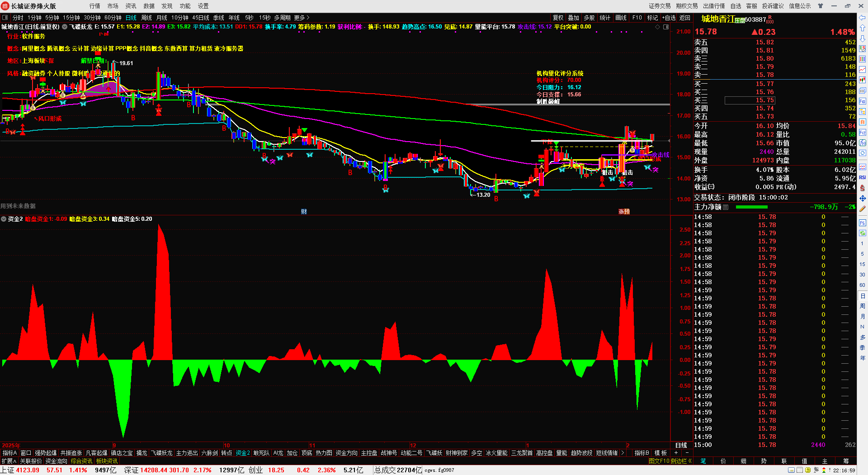Screen dimensions: 868x475
Task: Click the orange 自 icon in sidebar
Action: tap(863, 122)
